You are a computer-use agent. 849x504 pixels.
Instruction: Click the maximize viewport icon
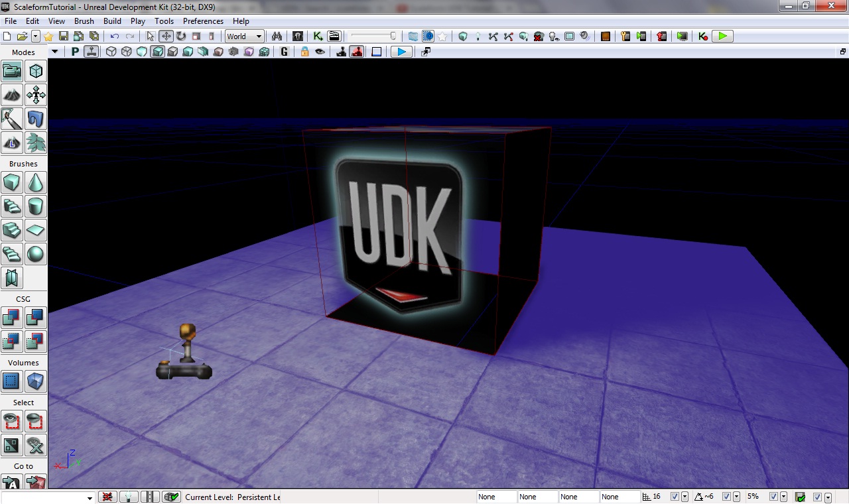843,52
